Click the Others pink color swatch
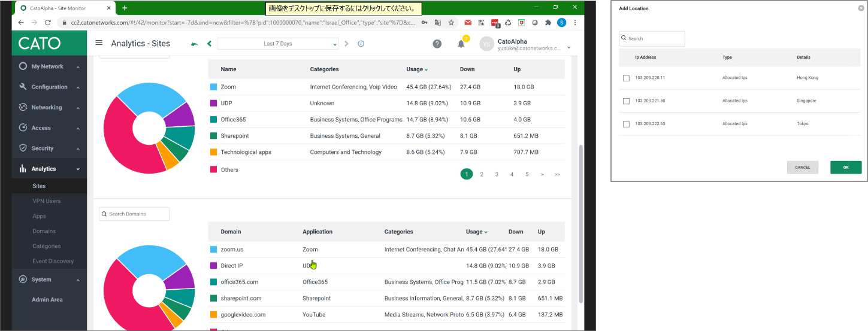Screen dimensions: 868x331 click(x=213, y=169)
